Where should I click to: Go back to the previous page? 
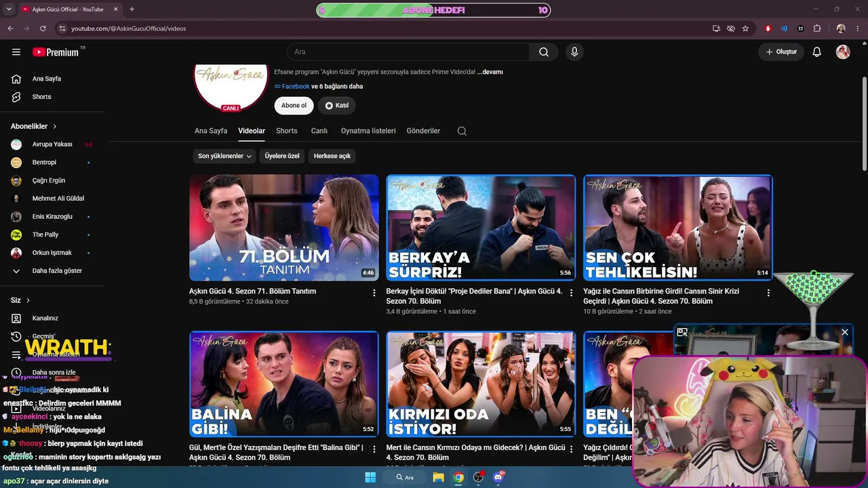10,28
